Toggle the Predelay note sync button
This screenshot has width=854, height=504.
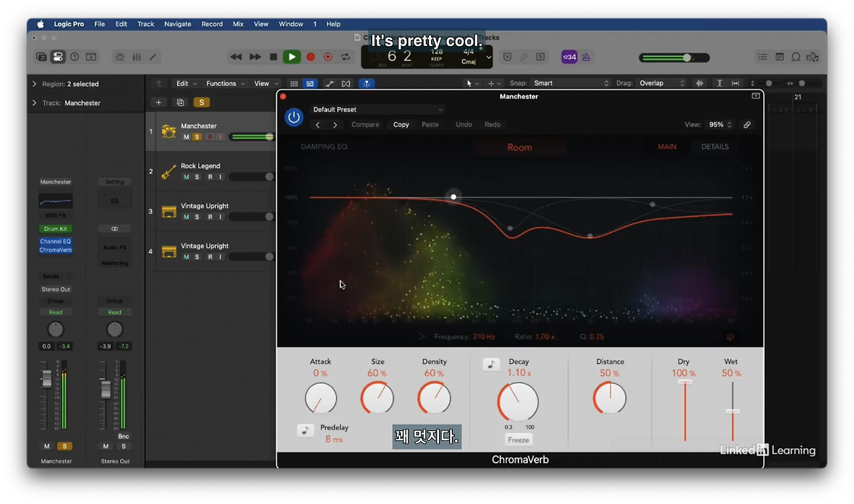click(x=306, y=431)
